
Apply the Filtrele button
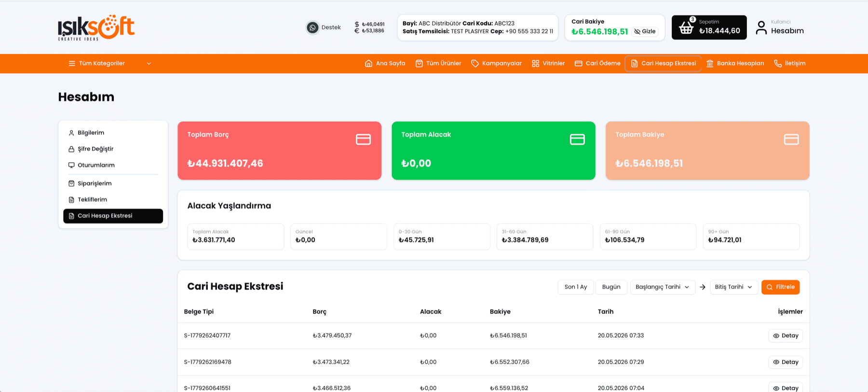(780, 287)
